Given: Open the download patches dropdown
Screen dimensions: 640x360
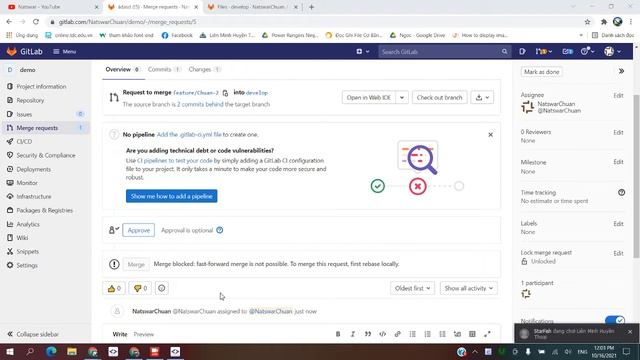Looking at the screenshot, I should [482, 98].
